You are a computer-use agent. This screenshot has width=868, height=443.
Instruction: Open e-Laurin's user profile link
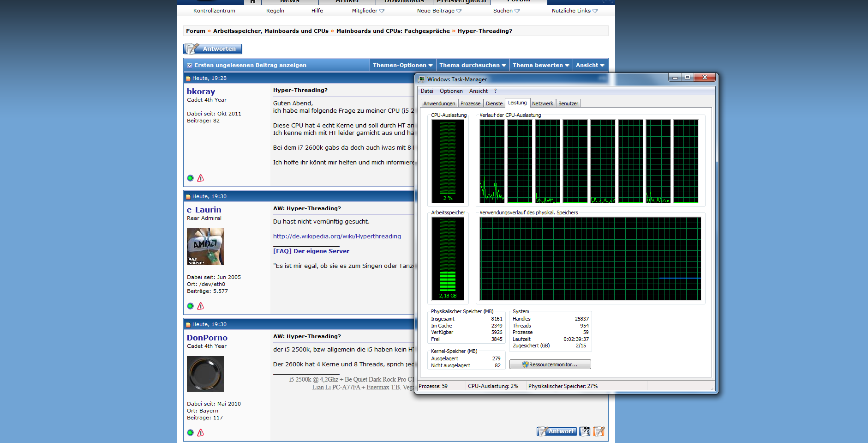[x=204, y=210]
